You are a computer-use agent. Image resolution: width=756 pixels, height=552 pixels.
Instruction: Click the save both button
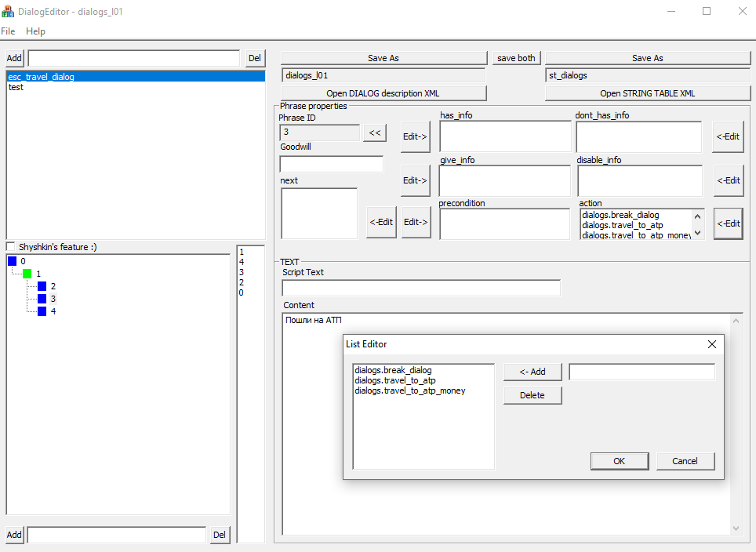(x=516, y=58)
